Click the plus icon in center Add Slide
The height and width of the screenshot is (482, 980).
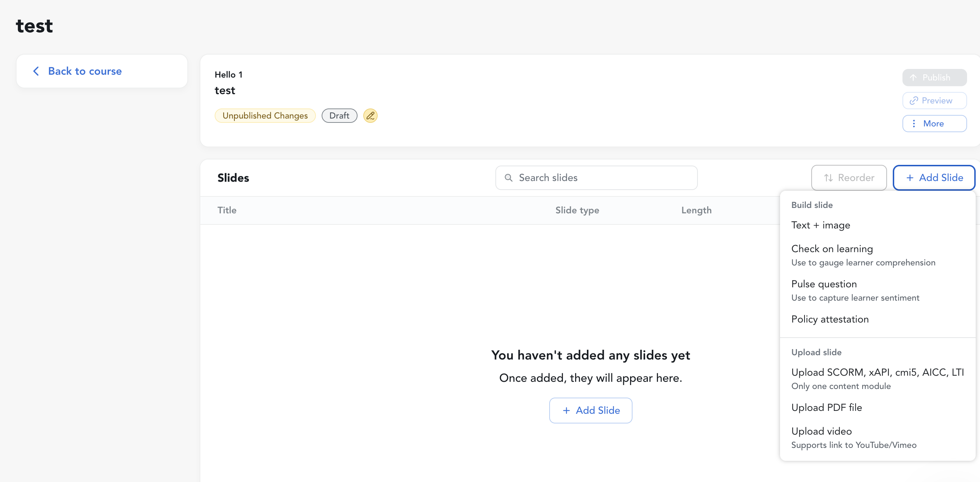(x=566, y=411)
